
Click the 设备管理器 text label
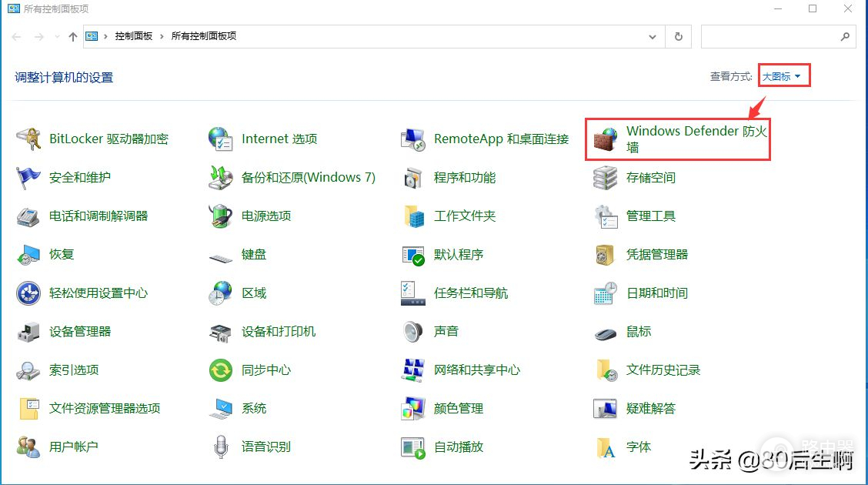tap(80, 332)
